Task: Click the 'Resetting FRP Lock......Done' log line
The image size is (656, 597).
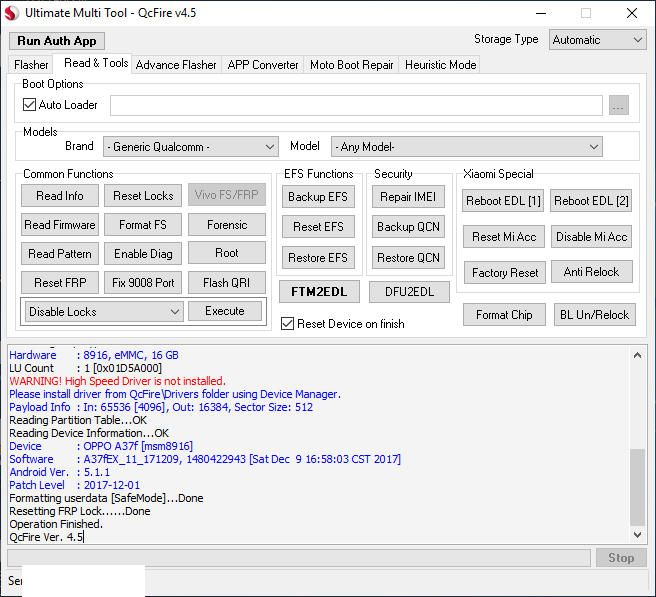Action: tap(79, 511)
